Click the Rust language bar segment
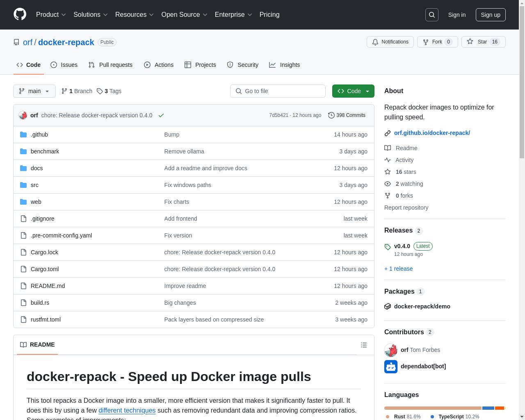 coord(433,408)
